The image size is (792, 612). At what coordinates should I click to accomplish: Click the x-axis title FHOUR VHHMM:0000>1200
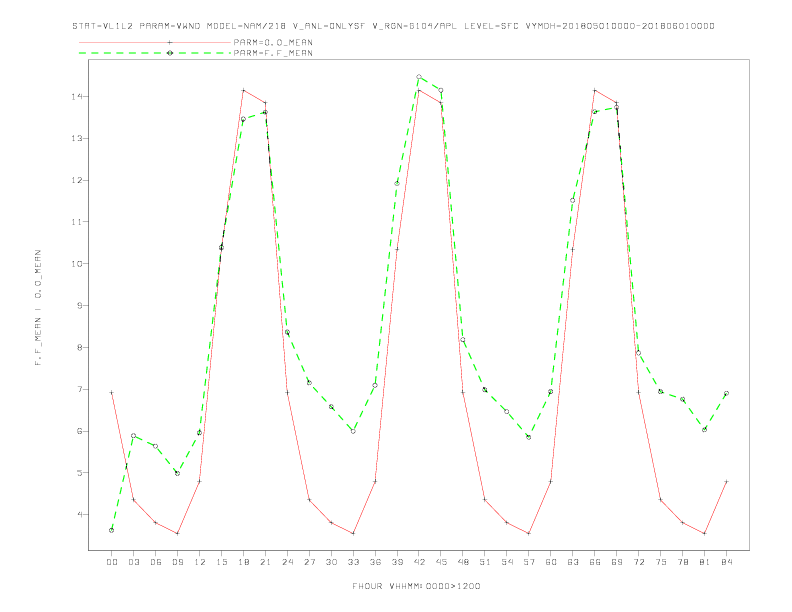pos(416,586)
